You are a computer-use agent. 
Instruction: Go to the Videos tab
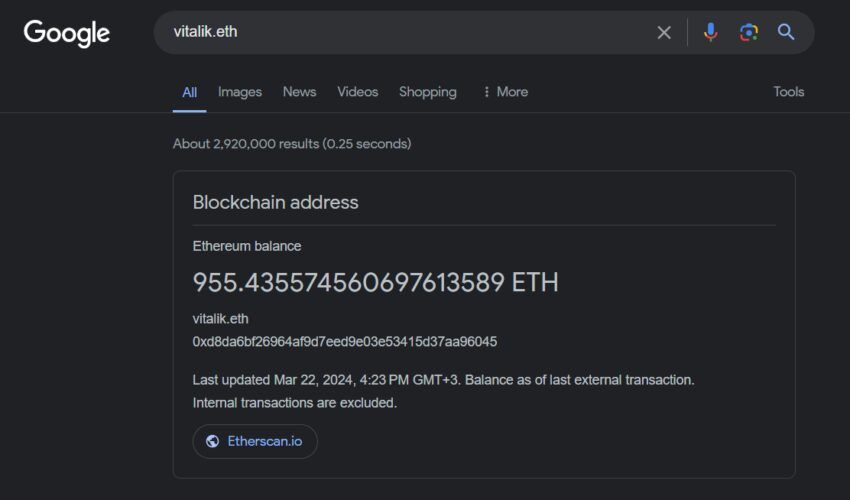coord(357,92)
